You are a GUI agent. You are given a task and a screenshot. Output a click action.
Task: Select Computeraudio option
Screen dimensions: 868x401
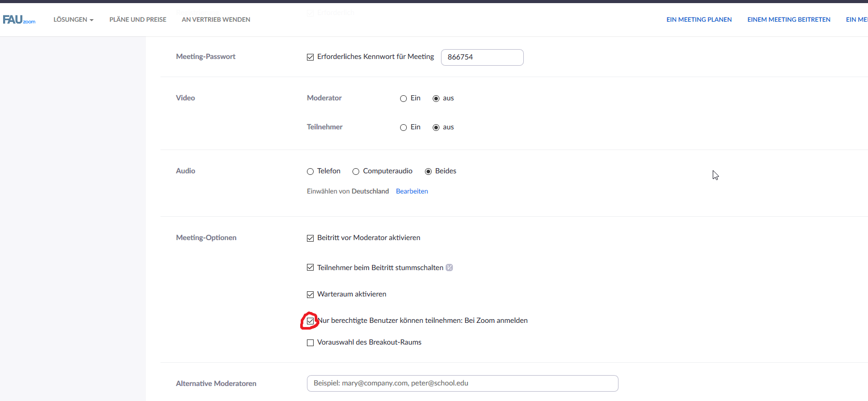(356, 171)
